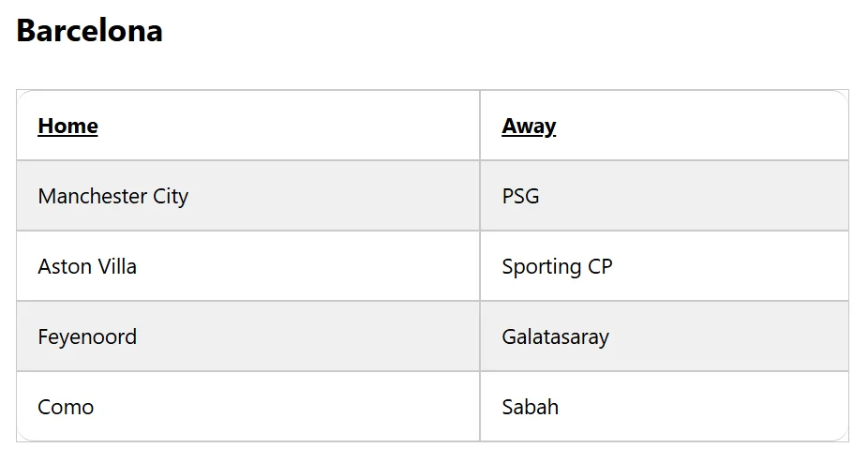
Task: Select the Sabah away cell text
Action: (530, 407)
